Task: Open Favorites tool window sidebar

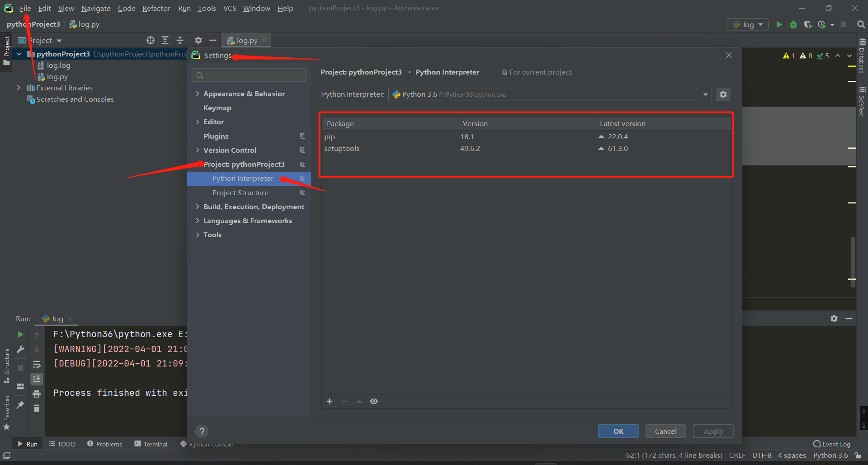Action: pos(7,413)
